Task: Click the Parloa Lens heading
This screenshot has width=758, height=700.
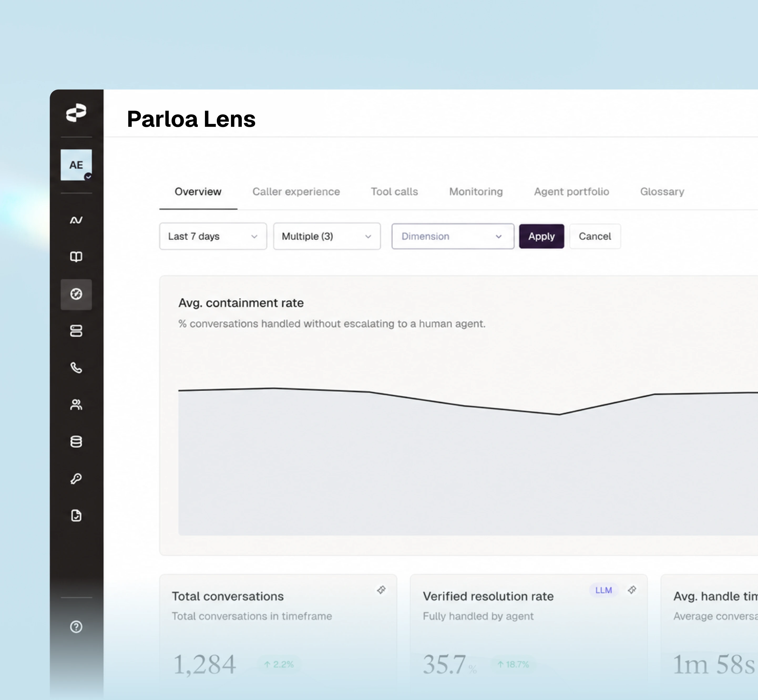Action: pyautogui.click(x=191, y=119)
